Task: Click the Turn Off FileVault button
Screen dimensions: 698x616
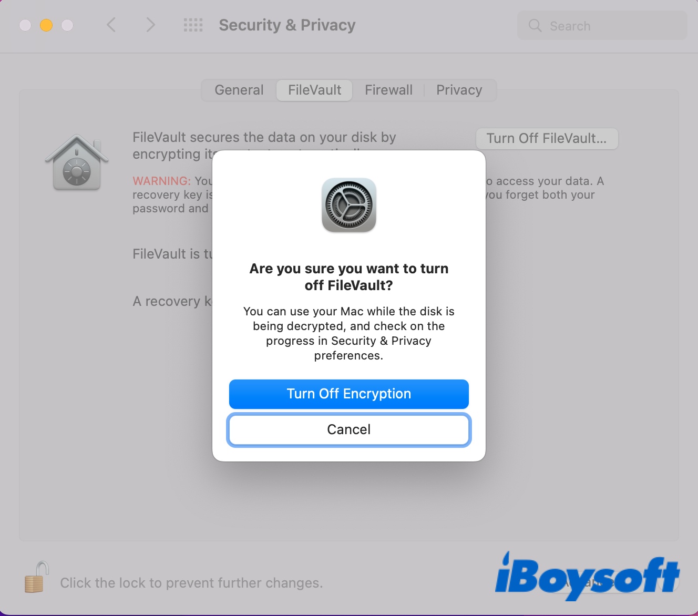Action: pos(547,138)
